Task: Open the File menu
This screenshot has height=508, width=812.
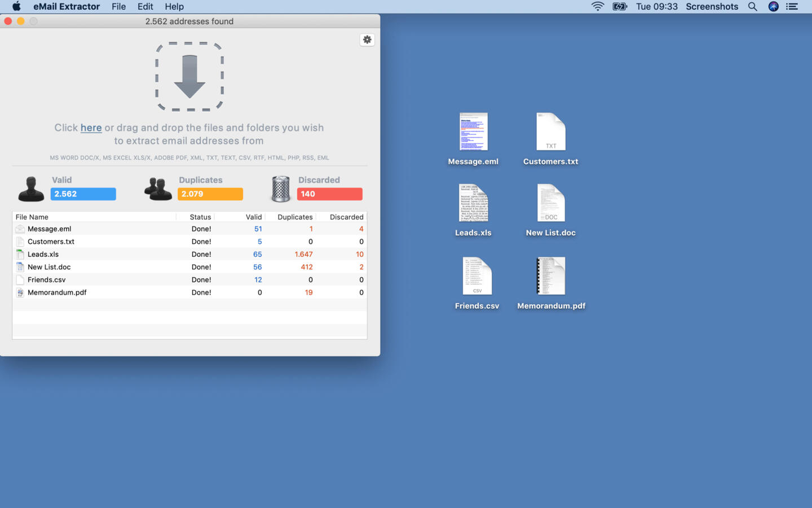Action: [118, 6]
